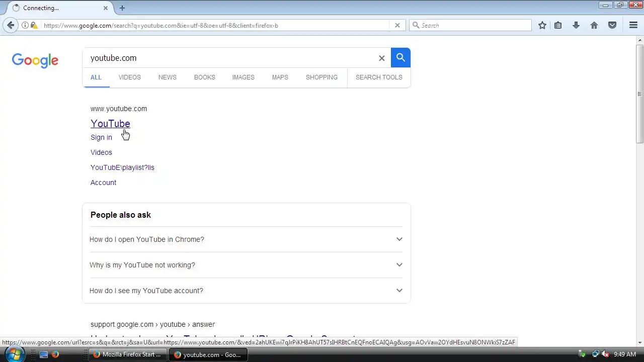Open site information icon in address bar
Image resolution: width=644 pixels, height=362 pixels.
(x=25, y=25)
